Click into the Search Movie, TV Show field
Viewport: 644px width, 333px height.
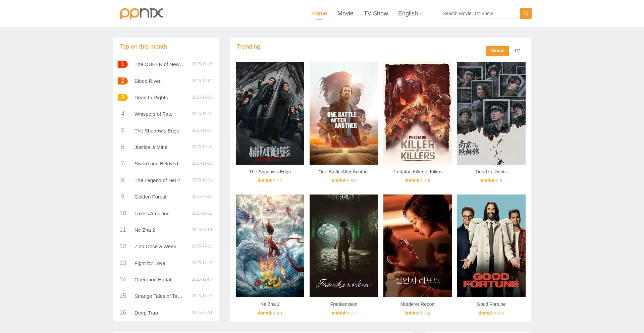[480, 13]
